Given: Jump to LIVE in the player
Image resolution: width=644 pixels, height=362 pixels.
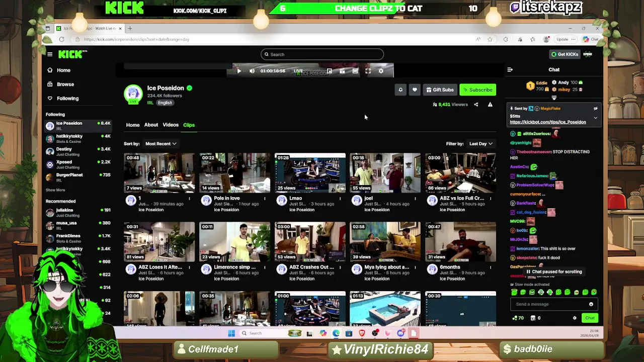Looking at the screenshot, I should [298, 71].
